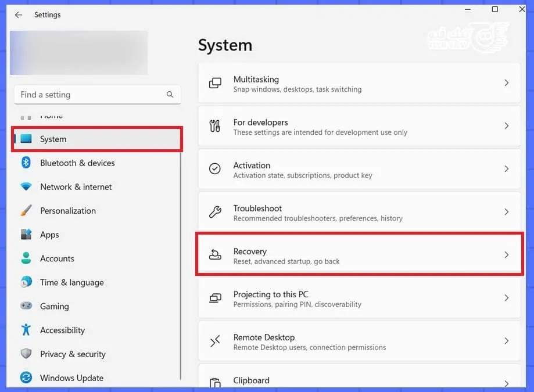The width and height of the screenshot is (534, 392).
Task: Click the Personalization paintbrush icon
Action: tap(26, 210)
